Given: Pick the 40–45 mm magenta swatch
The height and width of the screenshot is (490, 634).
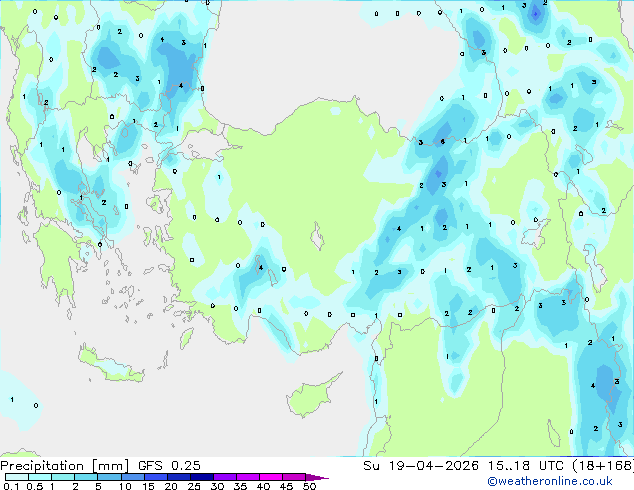Looking at the screenshot, I should [271, 477].
